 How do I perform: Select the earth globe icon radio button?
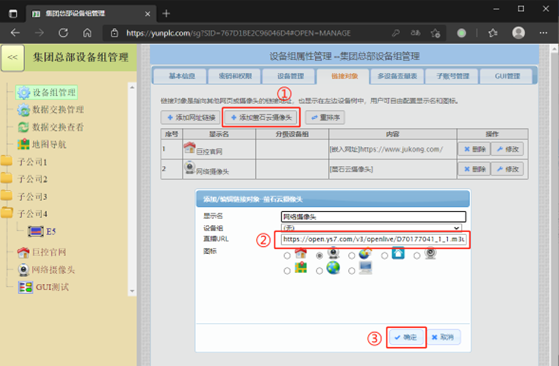pos(319,271)
